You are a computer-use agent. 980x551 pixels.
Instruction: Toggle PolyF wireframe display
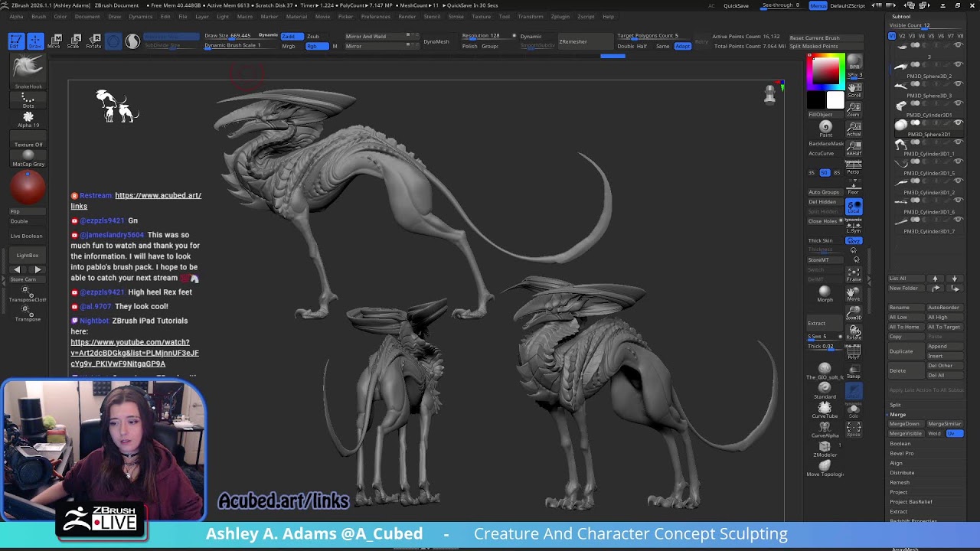click(854, 352)
